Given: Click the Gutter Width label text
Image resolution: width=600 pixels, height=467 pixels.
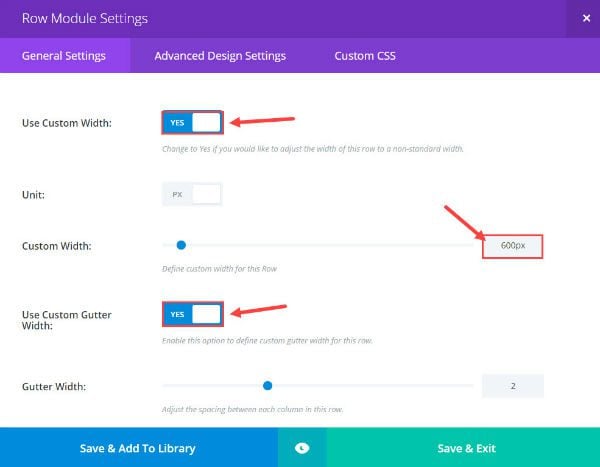Looking at the screenshot, I should [x=54, y=386].
